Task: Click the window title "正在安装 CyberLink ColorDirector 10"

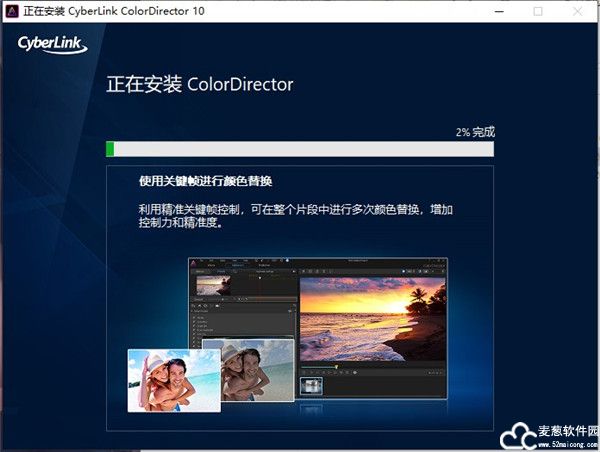Action: click(x=114, y=11)
